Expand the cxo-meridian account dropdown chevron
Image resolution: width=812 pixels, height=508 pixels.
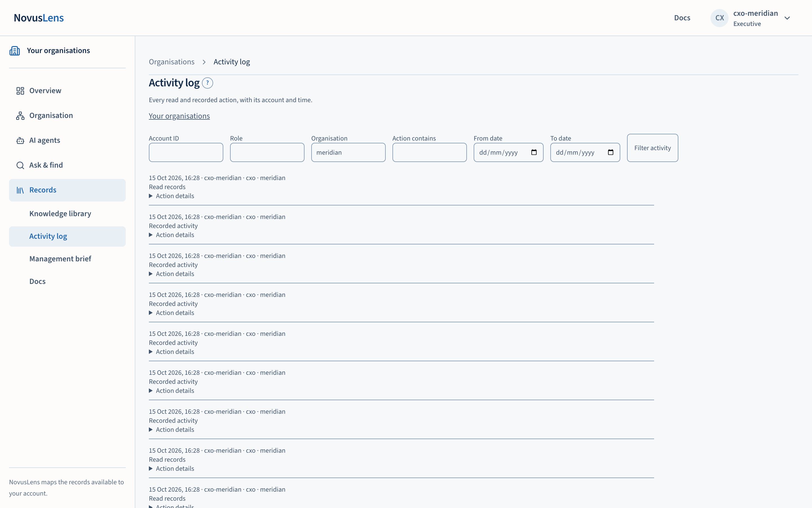click(x=787, y=18)
